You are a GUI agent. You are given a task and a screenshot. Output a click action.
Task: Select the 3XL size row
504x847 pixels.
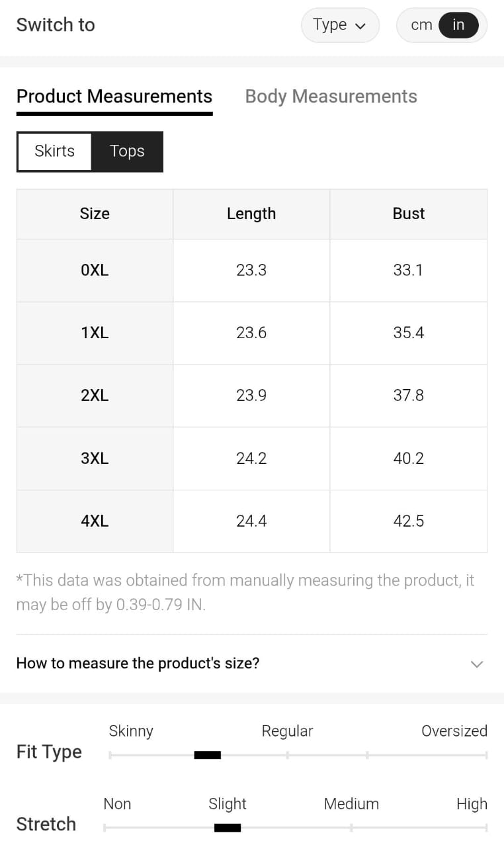[95, 459]
